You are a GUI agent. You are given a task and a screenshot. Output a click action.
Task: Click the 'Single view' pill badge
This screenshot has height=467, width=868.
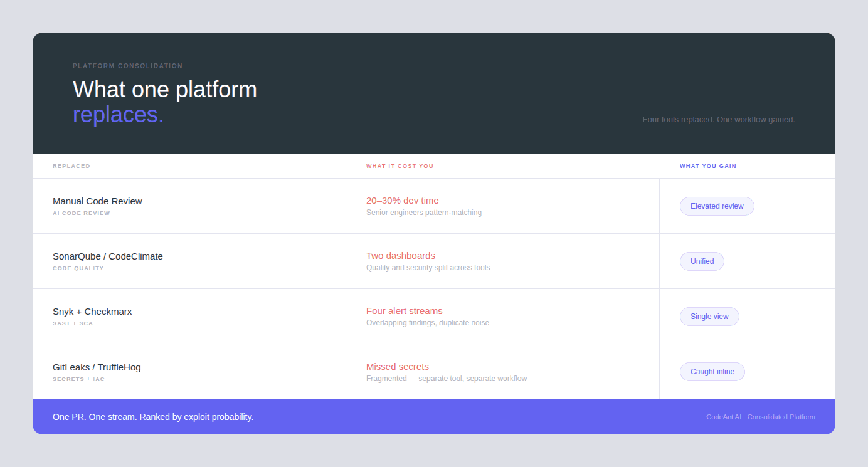point(709,317)
